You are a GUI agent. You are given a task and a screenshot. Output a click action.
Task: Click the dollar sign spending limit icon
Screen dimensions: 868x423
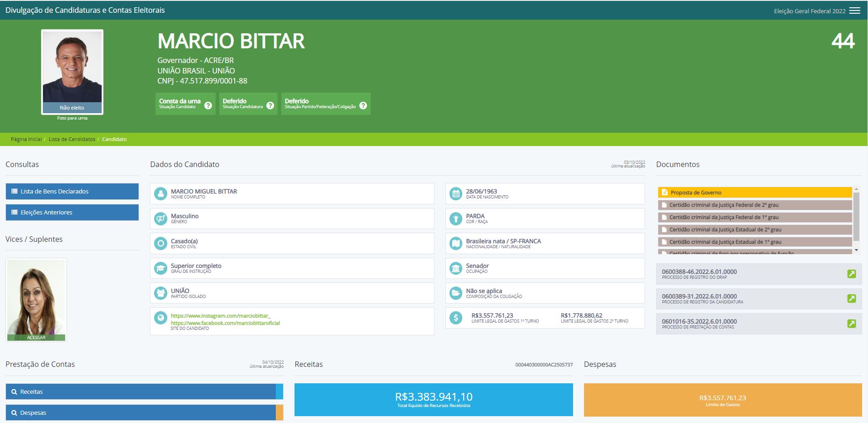click(x=455, y=318)
